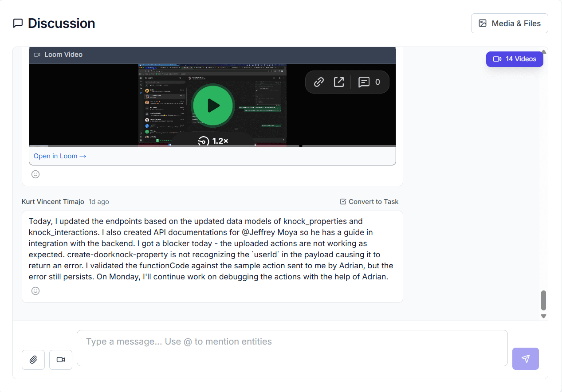Image resolution: width=562 pixels, height=392 pixels.
Task: Click the discussion scrollbar thumb
Action: [543, 301]
